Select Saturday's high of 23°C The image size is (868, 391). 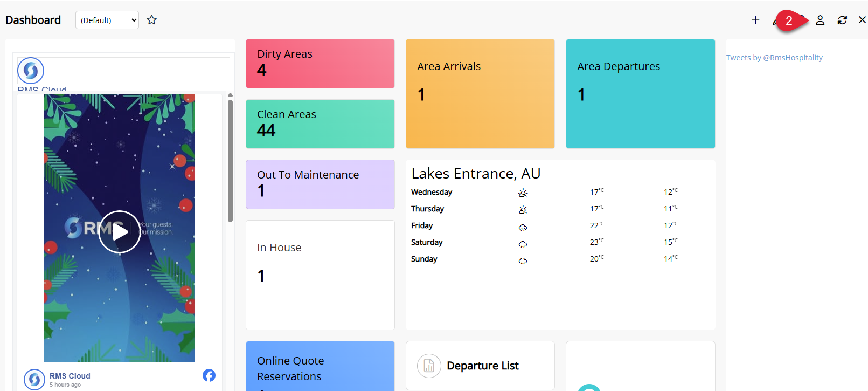596,242
